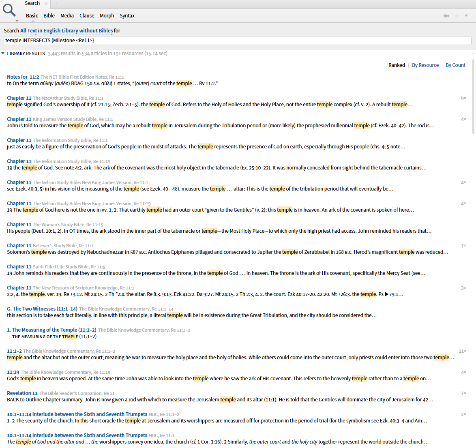Open dropdown arrow beneath the search magnifier

pyautogui.click(x=17, y=21)
